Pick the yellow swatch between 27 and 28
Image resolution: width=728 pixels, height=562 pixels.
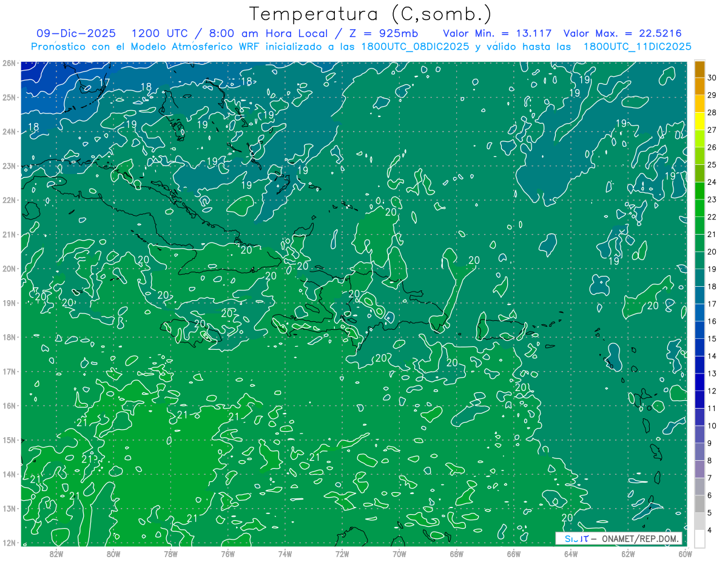(x=699, y=121)
